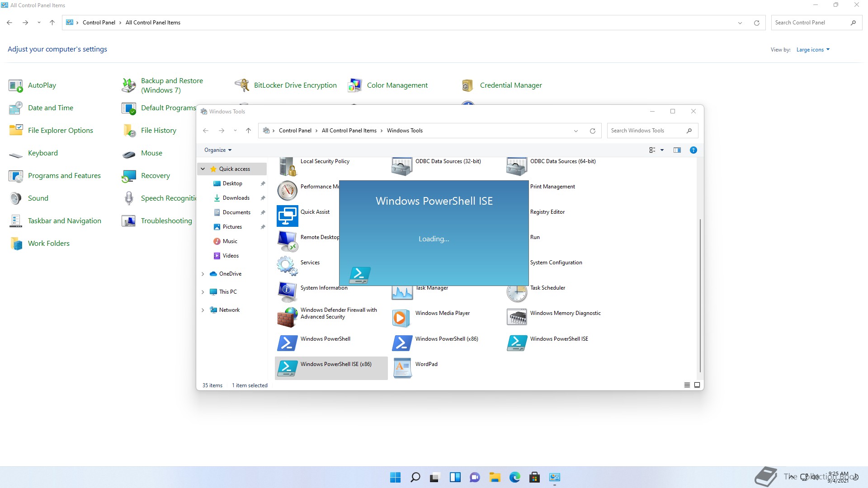868x488 pixels.
Task: Select Pictures in navigation pane
Action: [232, 227]
